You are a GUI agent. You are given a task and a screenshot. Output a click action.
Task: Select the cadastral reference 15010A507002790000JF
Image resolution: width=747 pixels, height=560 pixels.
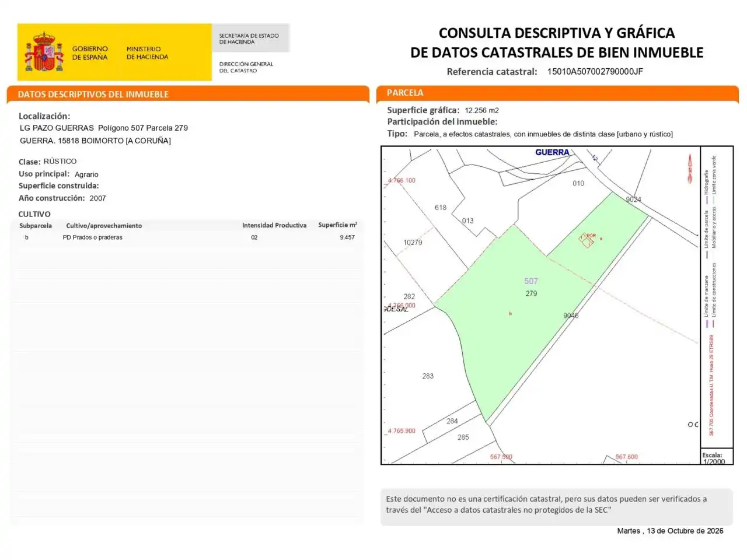(x=595, y=72)
